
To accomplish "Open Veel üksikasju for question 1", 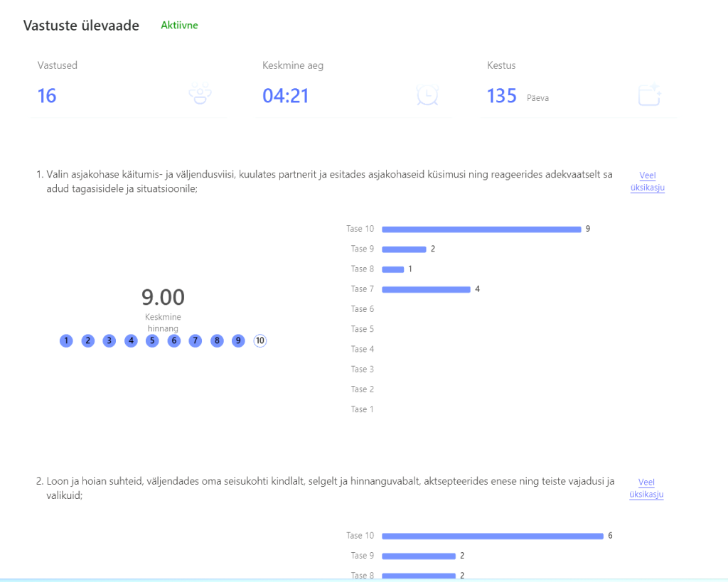I will click(647, 182).
